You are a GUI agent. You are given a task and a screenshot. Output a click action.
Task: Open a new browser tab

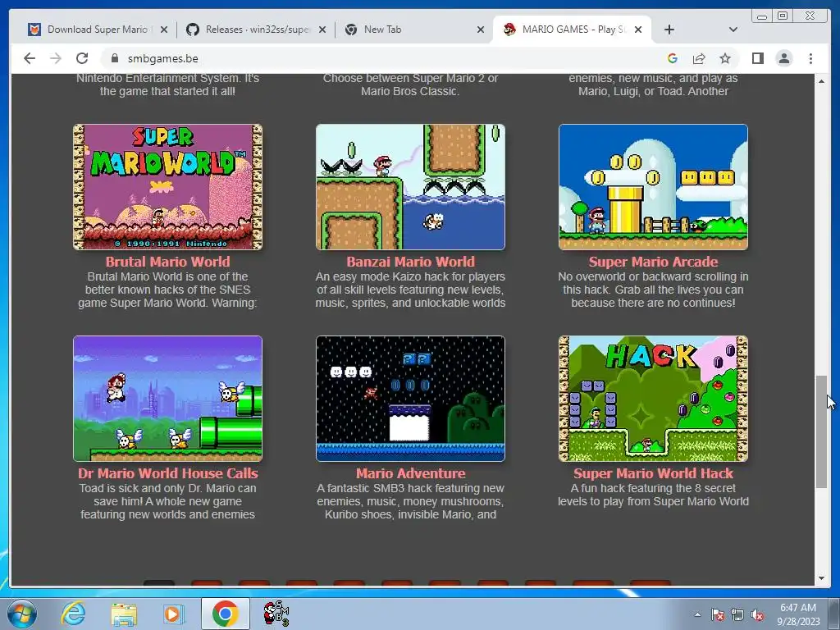coord(669,30)
